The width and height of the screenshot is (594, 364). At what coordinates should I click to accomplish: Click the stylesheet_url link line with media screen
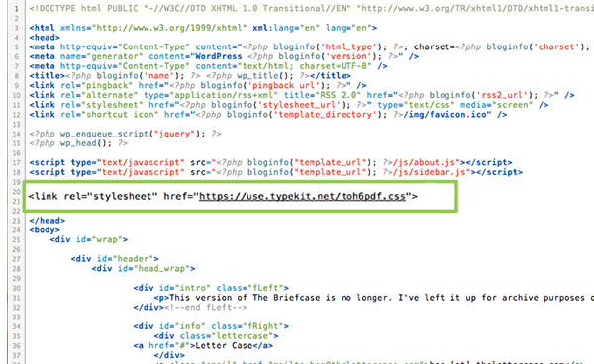point(289,105)
